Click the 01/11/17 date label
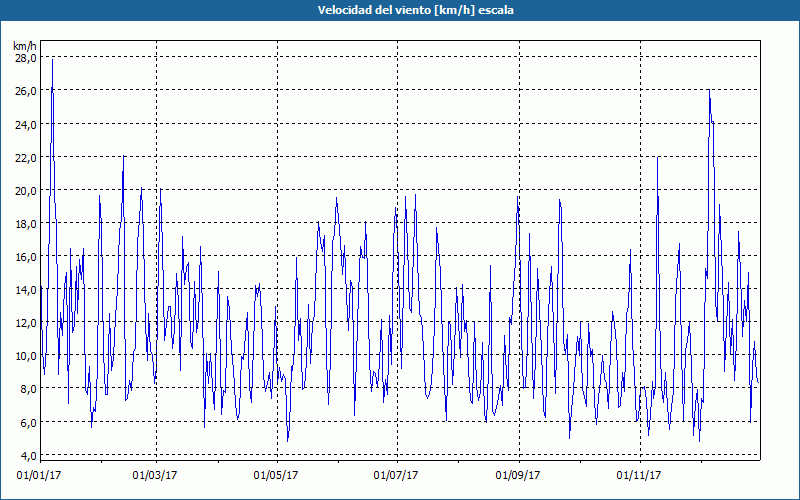Viewport: 800px width, 500px height. point(639,476)
